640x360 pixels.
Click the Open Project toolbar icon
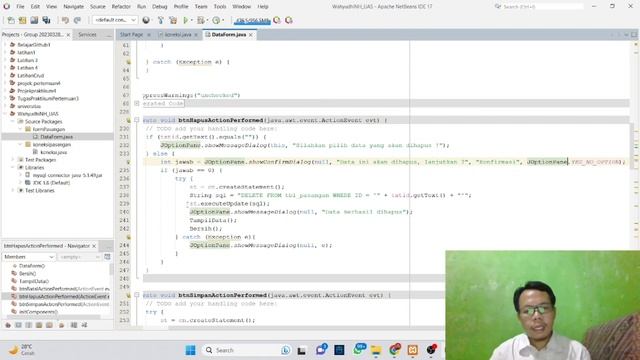(x=34, y=20)
